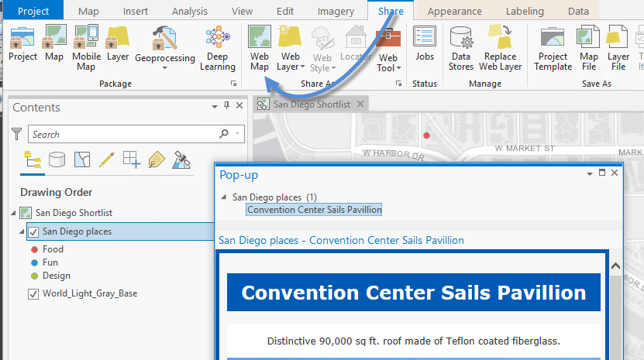Viewport: 644px width, 360px height.
Task: Select List By Editing pencil icon
Action: [x=107, y=159]
